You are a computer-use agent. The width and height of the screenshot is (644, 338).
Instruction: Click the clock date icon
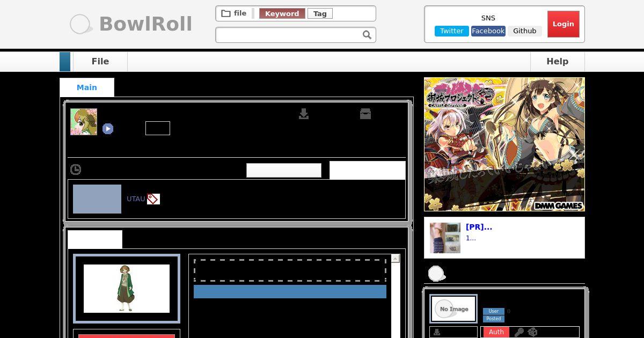pos(76,170)
